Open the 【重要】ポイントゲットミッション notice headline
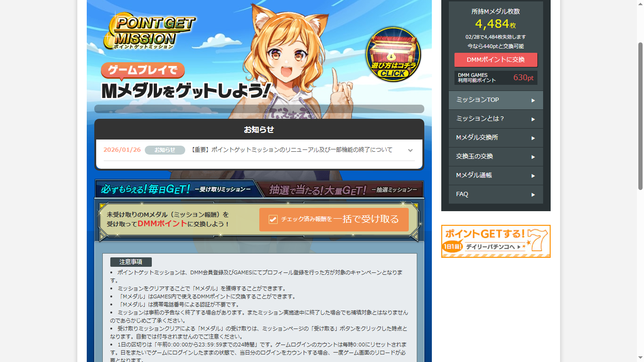Screen dimensions: 644x362 pyautogui.click(x=291, y=150)
